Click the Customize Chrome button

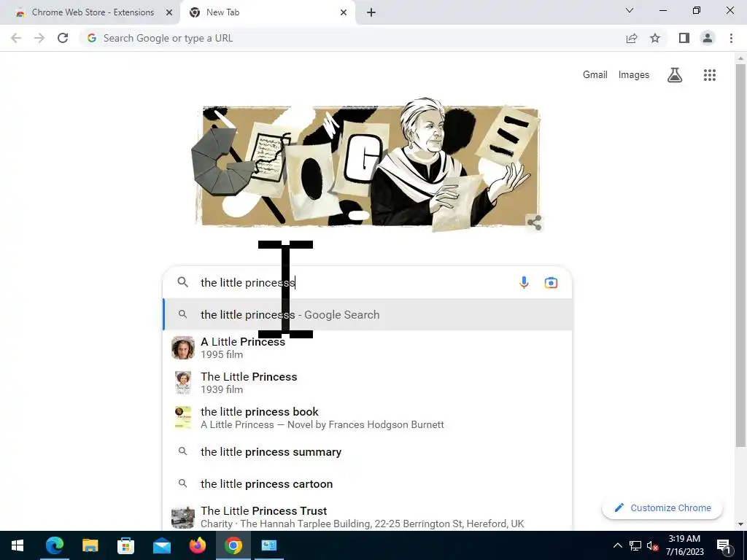[662, 507]
